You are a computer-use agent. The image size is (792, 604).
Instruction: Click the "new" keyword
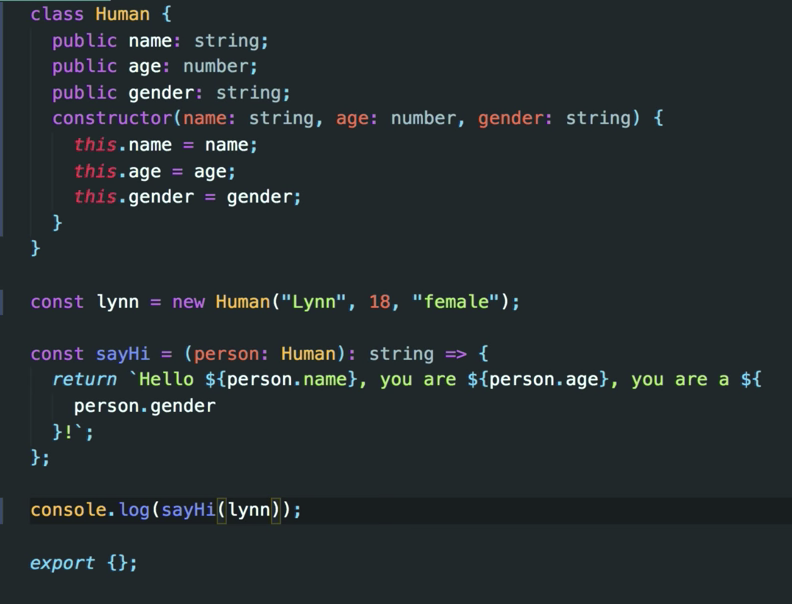pos(188,303)
